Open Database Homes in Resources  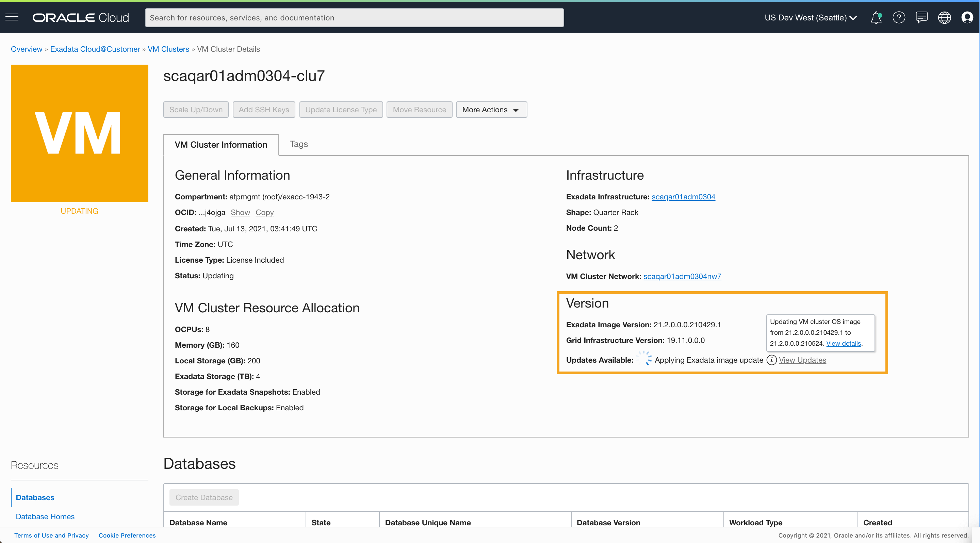coord(45,516)
